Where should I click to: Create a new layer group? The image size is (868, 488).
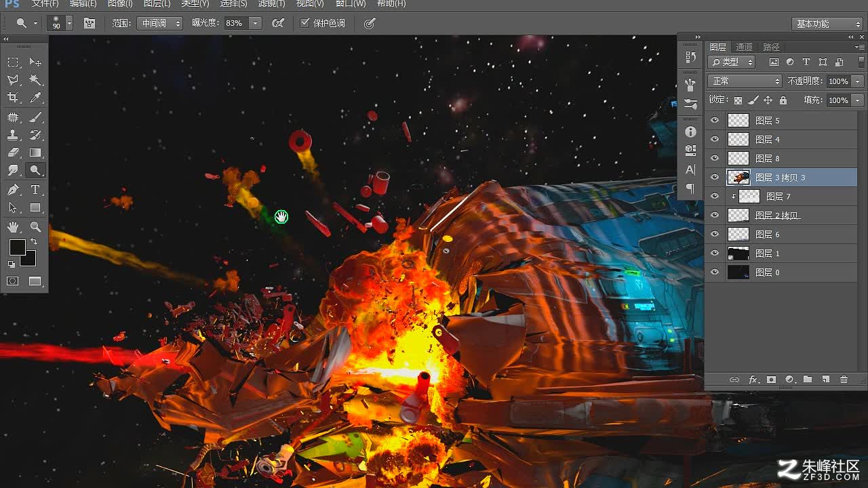808,380
